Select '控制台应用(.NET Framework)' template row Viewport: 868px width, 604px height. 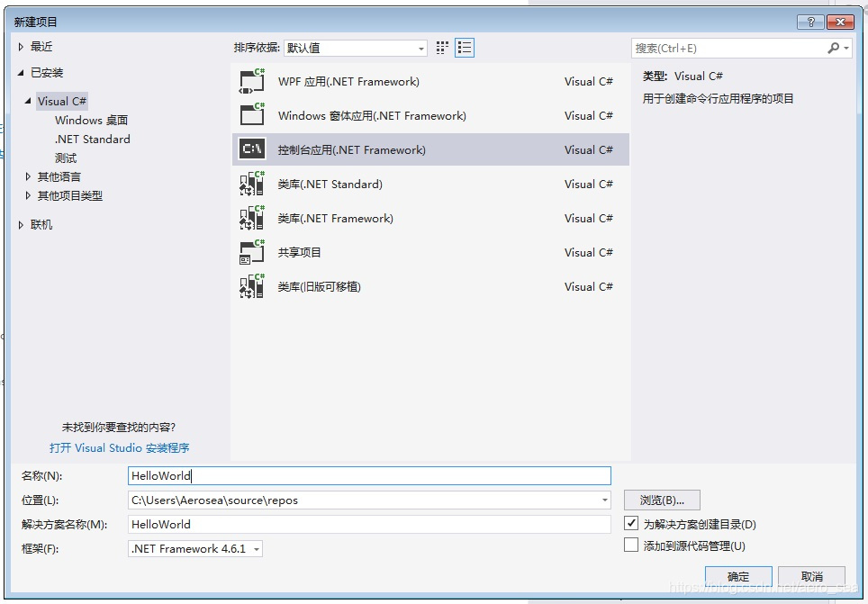430,149
